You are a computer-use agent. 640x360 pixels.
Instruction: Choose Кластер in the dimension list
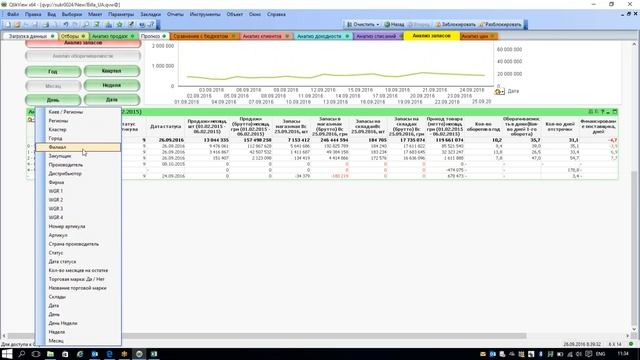[x=78, y=129]
